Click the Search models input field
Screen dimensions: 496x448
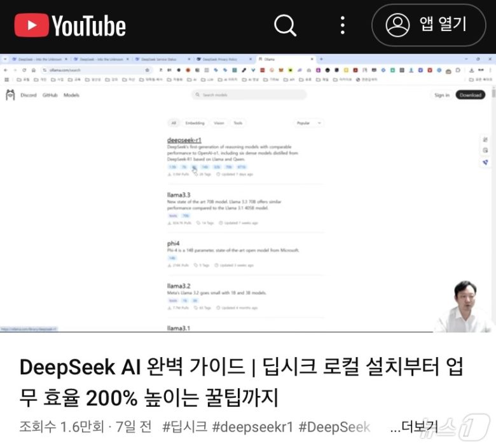(x=249, y=95)
